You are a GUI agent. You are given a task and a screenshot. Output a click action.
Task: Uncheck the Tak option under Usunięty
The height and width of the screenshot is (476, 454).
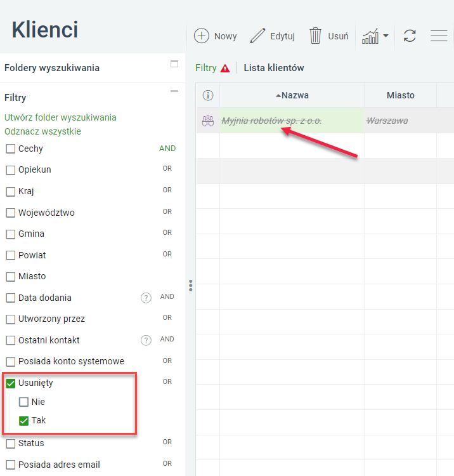[23, 421]
